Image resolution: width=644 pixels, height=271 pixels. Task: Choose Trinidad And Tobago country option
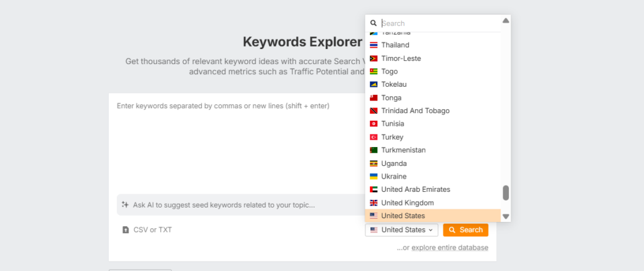click(433, 111)
